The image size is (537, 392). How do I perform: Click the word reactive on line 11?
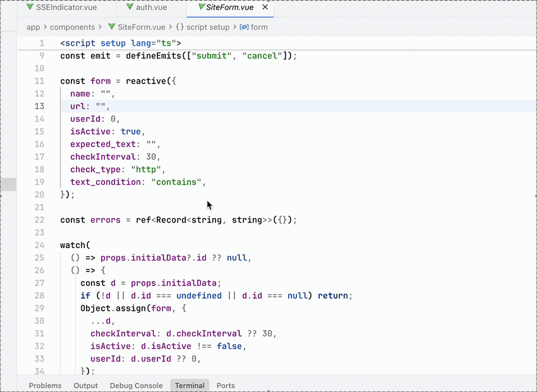click(x=146, y=81)
